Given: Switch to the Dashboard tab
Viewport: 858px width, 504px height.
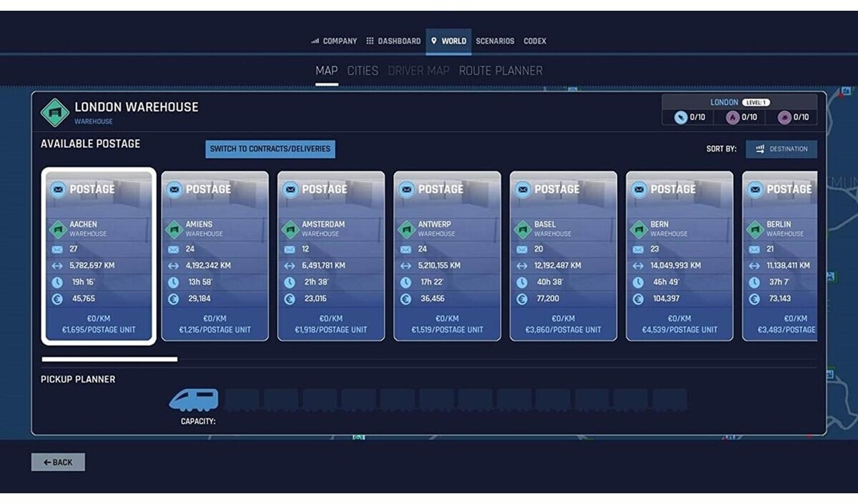Looking at the screenshot, I should point(393,41).
